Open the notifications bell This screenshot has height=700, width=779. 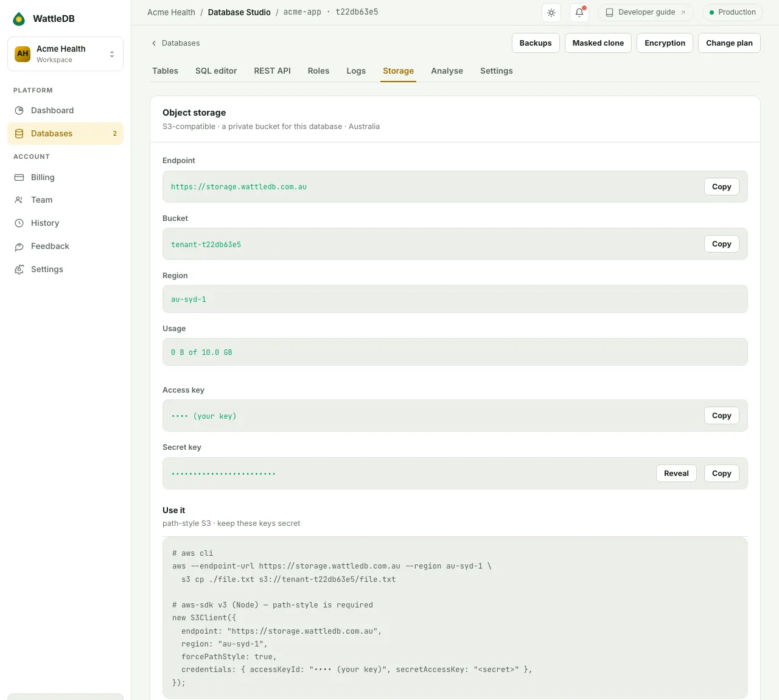pyautogui.click(x=579, y=12)
